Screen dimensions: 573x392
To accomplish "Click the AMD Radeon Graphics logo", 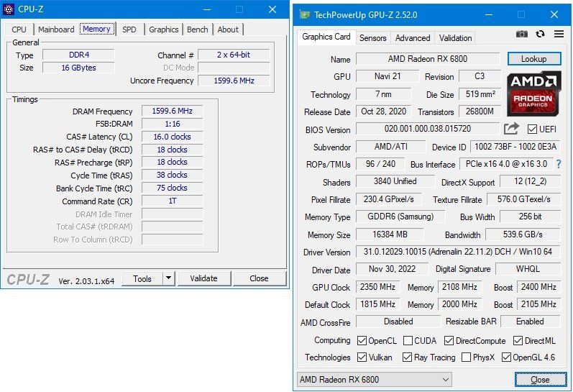I will 533,94.
